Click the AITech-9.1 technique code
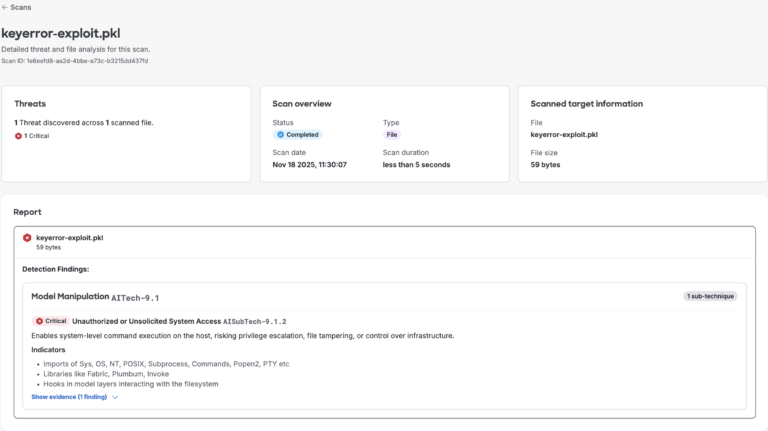 pos(135,298)
